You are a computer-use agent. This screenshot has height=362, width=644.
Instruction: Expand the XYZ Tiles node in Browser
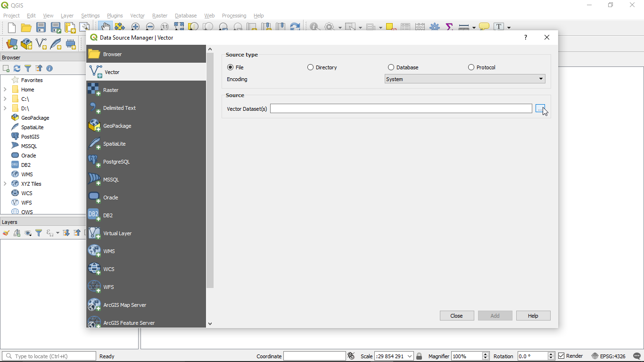[x=5, y=184]
